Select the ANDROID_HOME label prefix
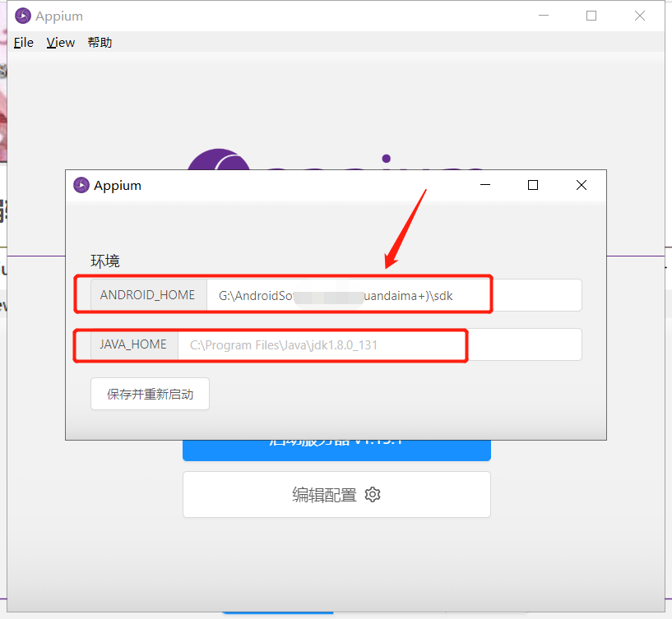 pyautogui.click(x=147, y=295)
